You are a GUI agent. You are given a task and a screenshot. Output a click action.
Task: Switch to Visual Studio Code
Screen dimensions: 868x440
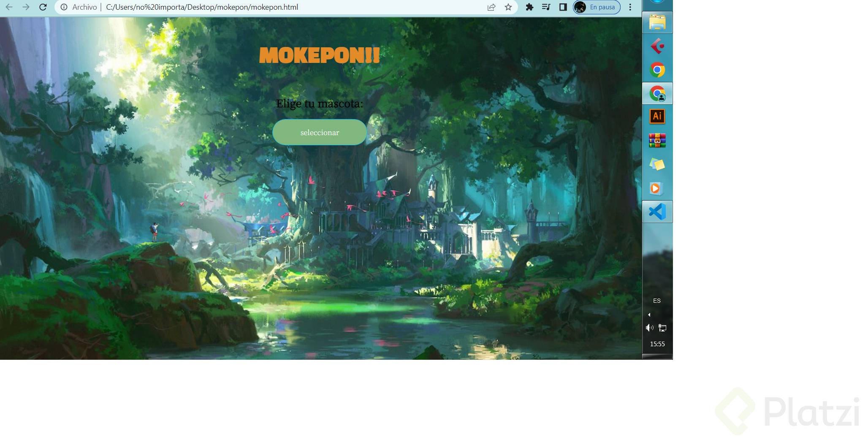click(x=657, y=212)
